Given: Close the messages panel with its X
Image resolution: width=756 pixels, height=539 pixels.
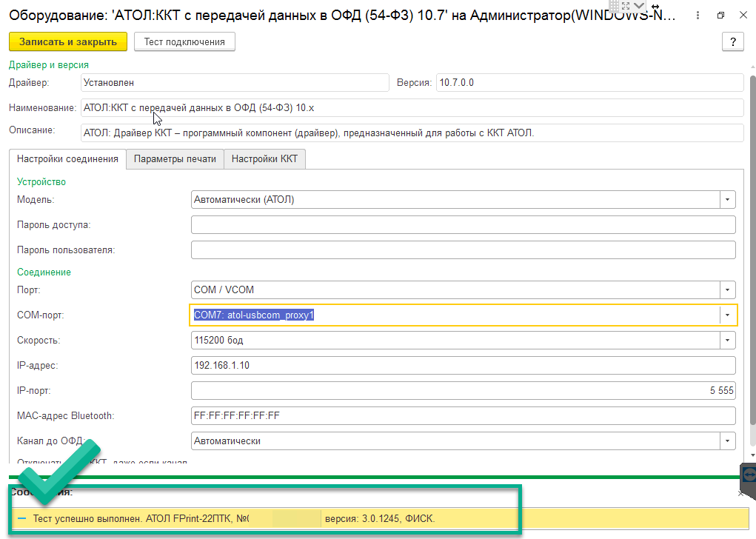Looking at the screenshot, I should point(741,493).
